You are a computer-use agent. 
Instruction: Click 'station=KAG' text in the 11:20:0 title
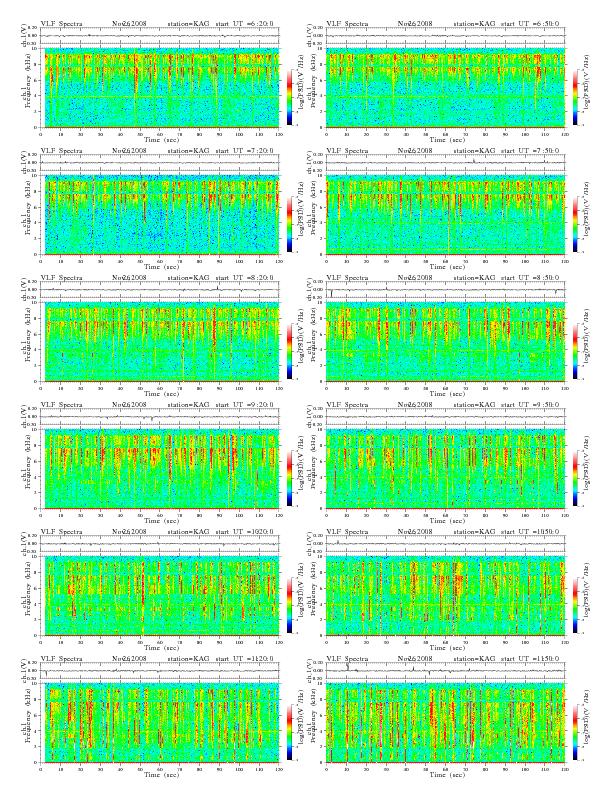pos(188,659)
